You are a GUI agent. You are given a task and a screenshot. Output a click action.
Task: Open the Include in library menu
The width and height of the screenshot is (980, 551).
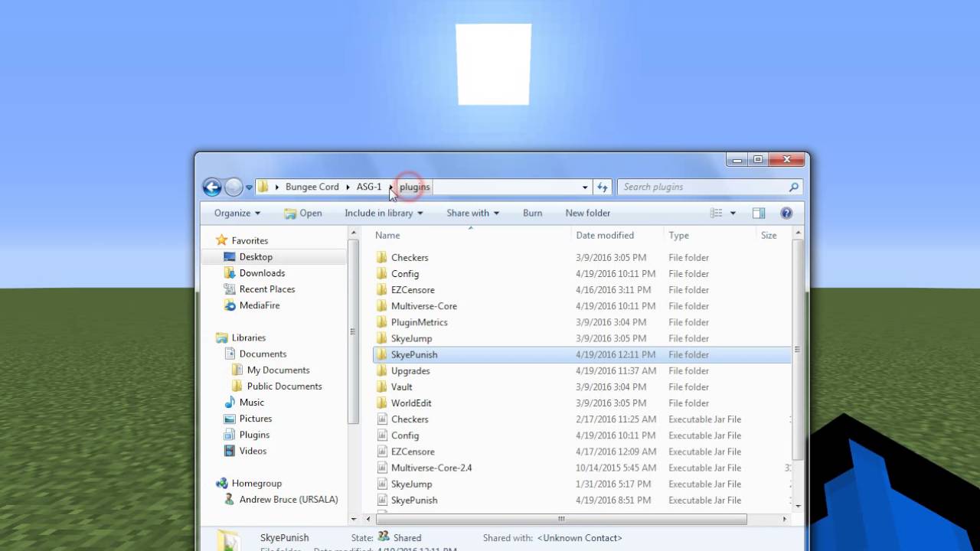[384, 213]
